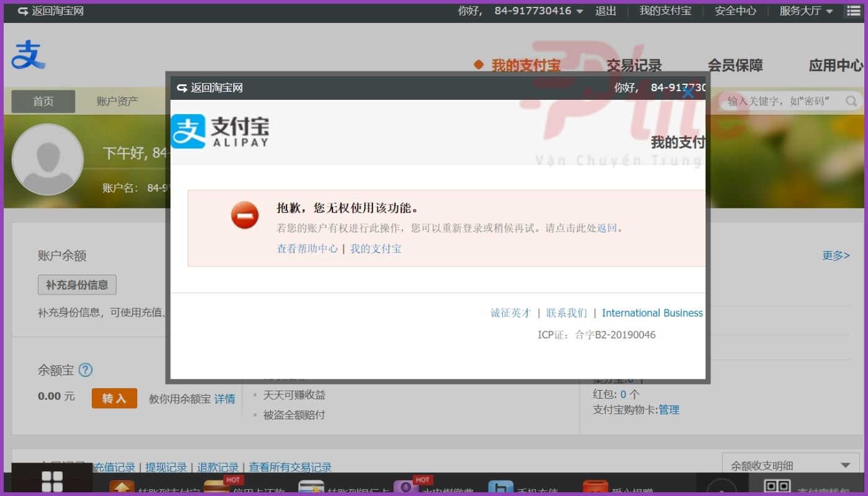Open the 退款记录 link
This screenshot has width=868, height=496.
point(218,467)
